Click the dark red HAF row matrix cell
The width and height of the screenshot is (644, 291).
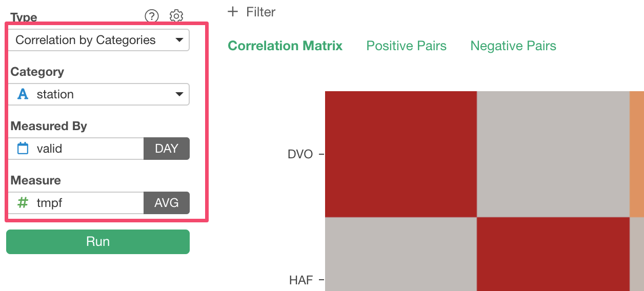553,254
